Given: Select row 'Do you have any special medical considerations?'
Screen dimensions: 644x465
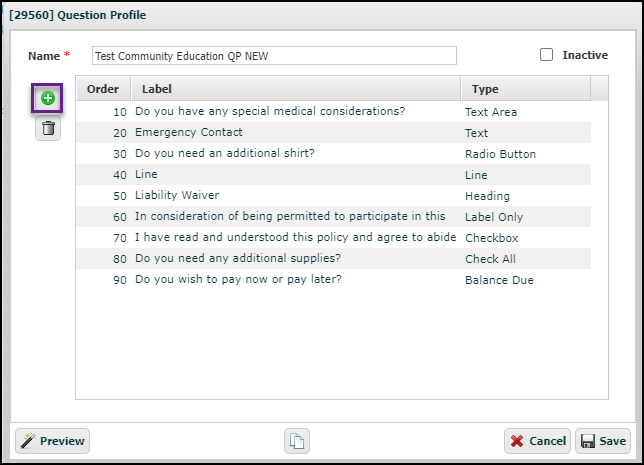Looking at the screenshot, I should point(334,111).
